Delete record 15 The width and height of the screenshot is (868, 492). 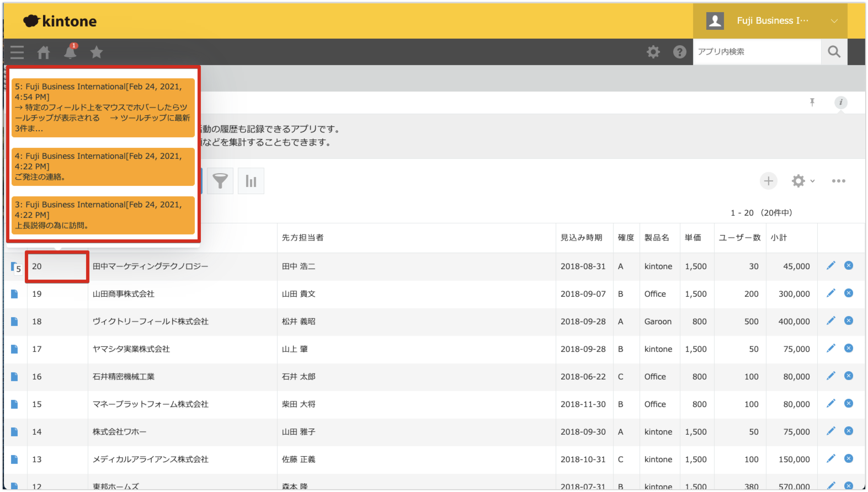click(x=849, y=403)
